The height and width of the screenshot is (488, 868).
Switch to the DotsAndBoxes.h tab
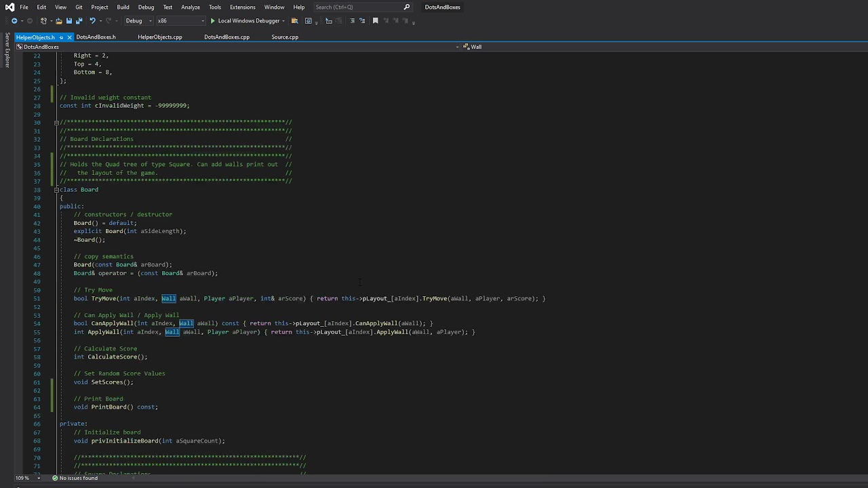tap(96, 37)
